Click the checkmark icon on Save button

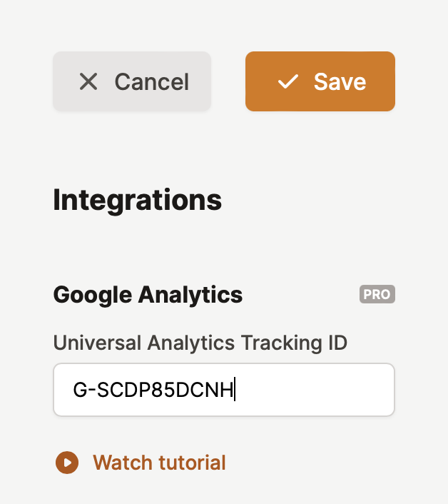coord(288,81)
